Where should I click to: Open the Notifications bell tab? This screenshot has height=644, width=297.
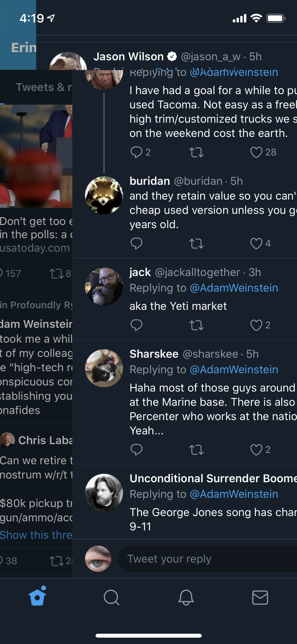[x=186, y=597]
